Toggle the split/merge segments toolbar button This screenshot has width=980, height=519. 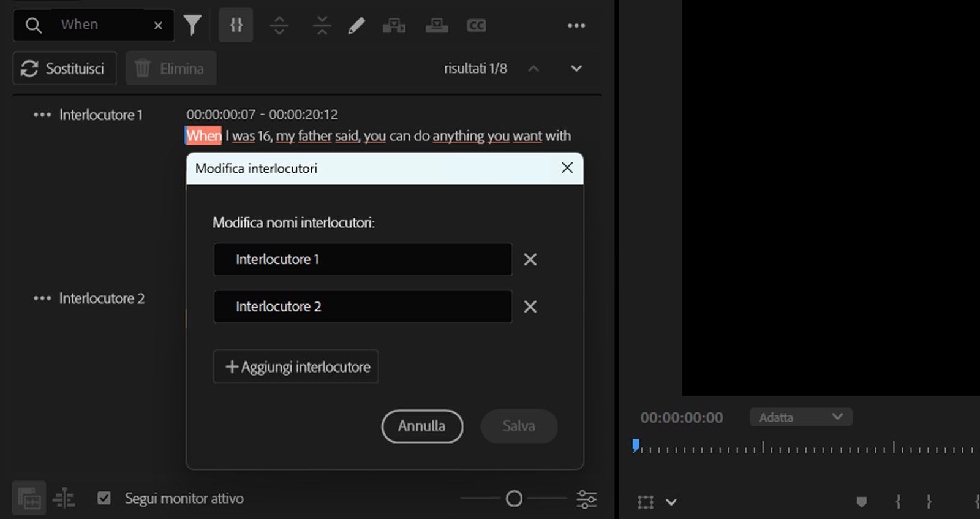[x=236, y=25]
